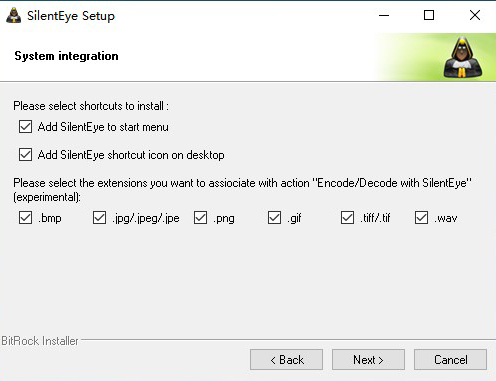496x381 pixels.
Task: Go to the next setup step
Action: click(x=368, y=360)
